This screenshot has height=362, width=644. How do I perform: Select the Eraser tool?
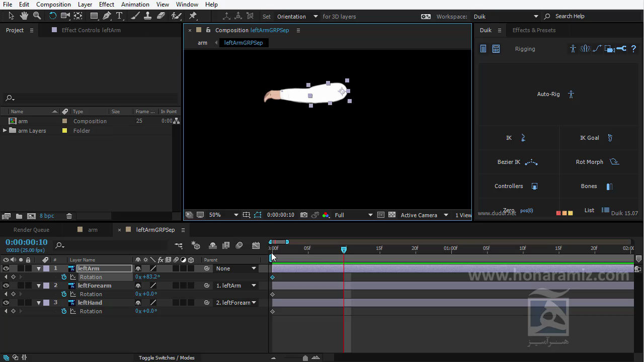coord(161,16)
